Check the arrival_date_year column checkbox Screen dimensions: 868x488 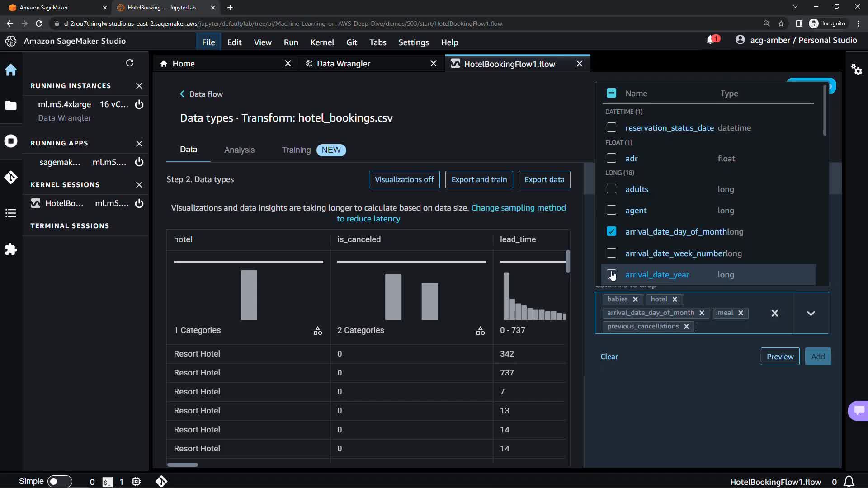point(611,274)
